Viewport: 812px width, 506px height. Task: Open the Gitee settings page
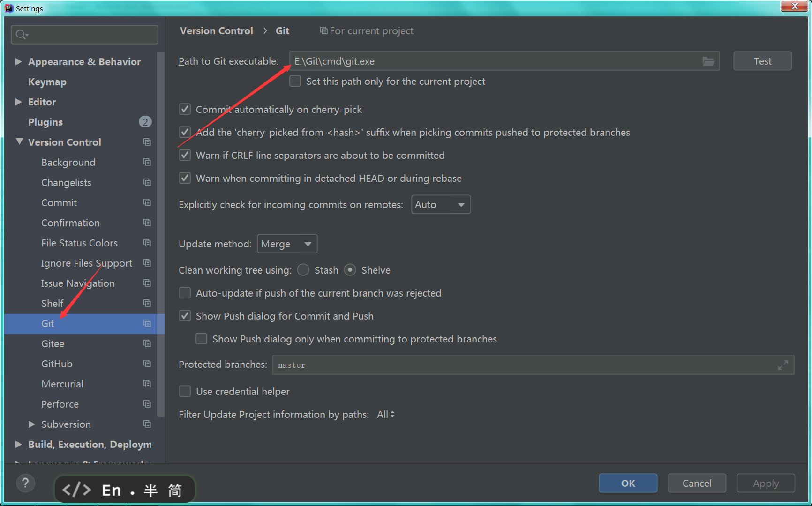pos(53,344)
